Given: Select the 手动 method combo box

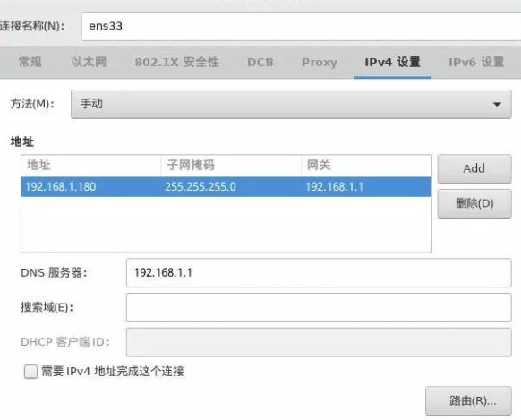Looking at the screenshot, I should tap(291, 105).
